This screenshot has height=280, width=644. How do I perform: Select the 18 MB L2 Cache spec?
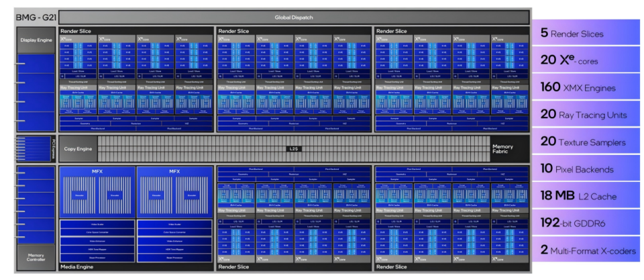coord(588,195)
